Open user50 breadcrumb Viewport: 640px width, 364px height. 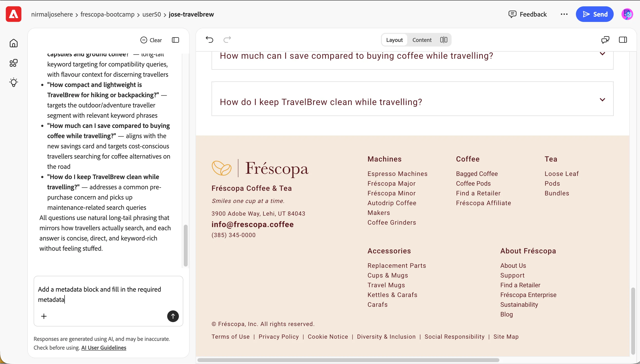tap(152, 14)
